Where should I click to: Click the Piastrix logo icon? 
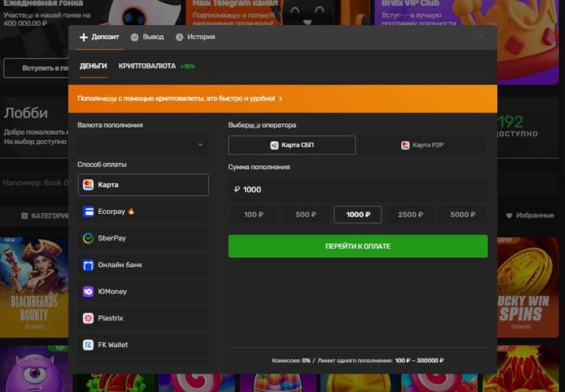[88, 318]
